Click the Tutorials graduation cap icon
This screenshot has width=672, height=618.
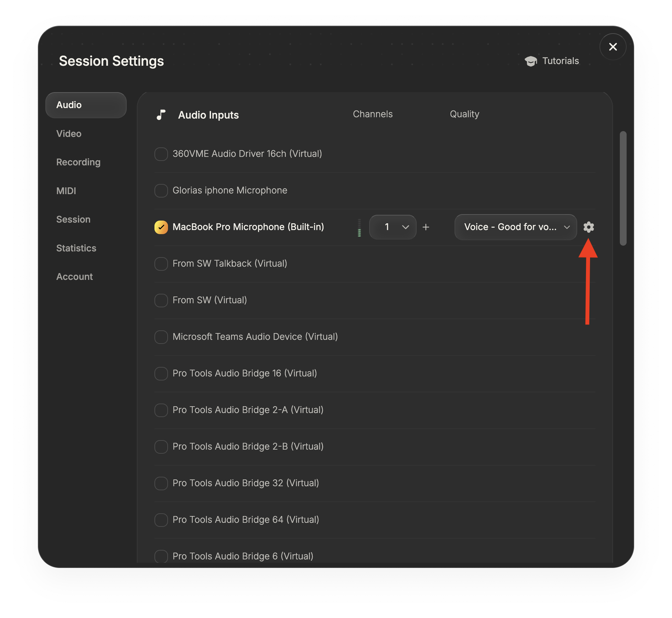click(531, 61)
